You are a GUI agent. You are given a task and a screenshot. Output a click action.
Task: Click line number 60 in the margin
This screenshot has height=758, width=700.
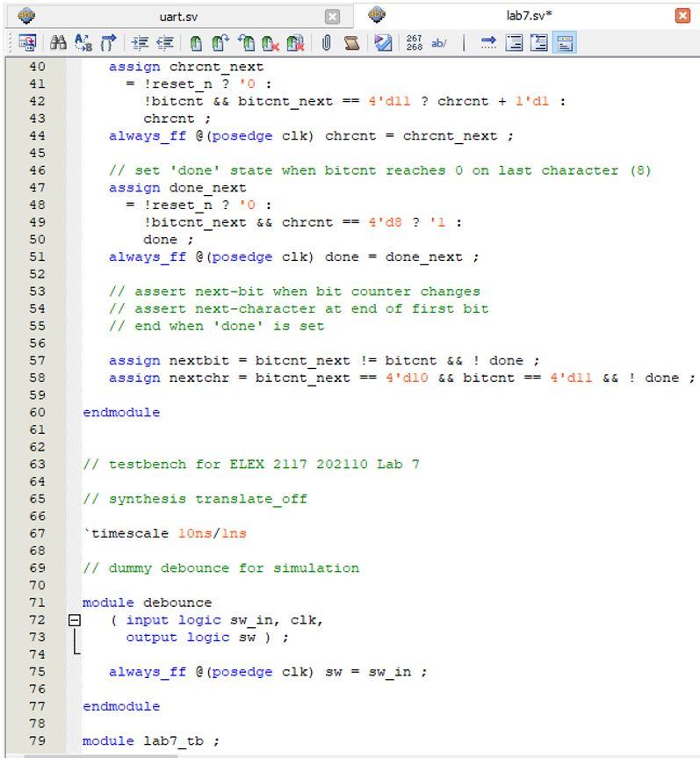37,412
